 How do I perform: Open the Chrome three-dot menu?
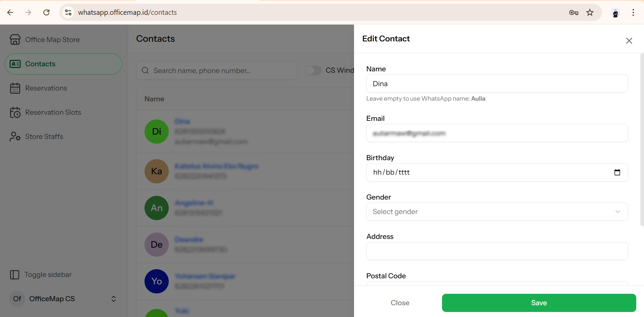point(633,12)
